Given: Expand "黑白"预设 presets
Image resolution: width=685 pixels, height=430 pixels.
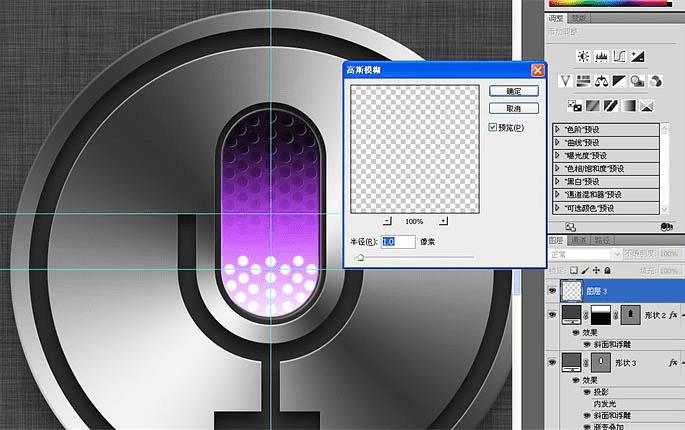Looking at the screenshot, I should click(x=557, y=181).
